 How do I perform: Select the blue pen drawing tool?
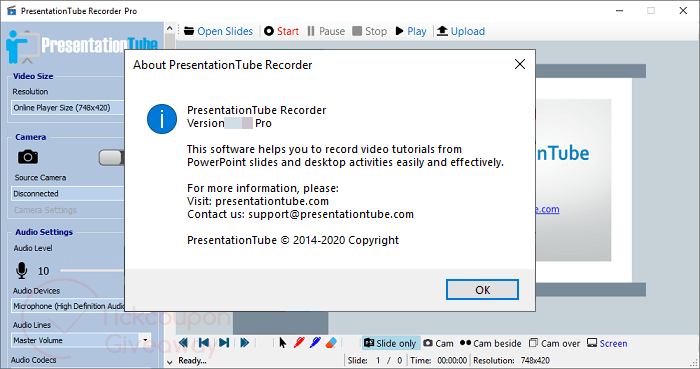pyautogui.click(x=315, y=343)
